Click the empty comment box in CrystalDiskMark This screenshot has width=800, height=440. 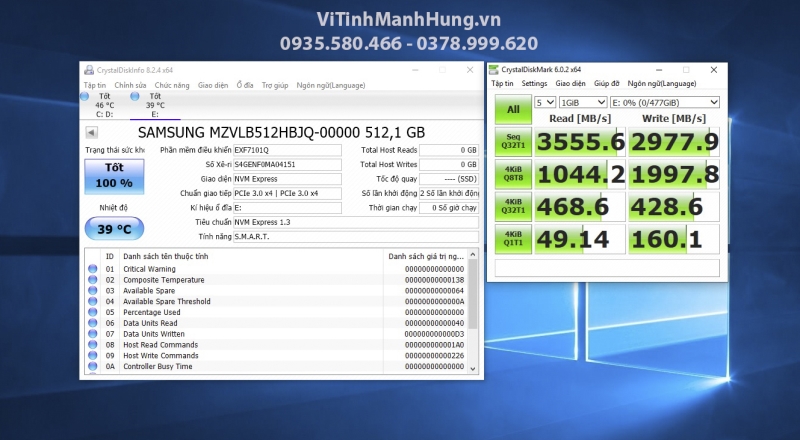tap(607, 268)
